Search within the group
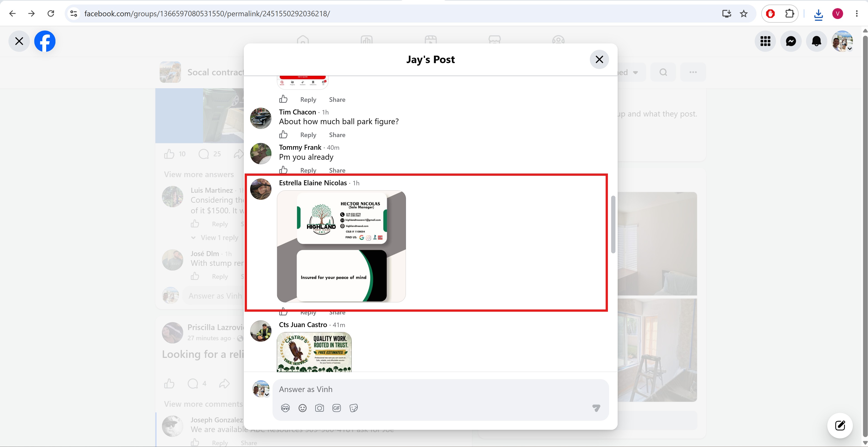Screen dimensions: 868x447 [663, 72]
